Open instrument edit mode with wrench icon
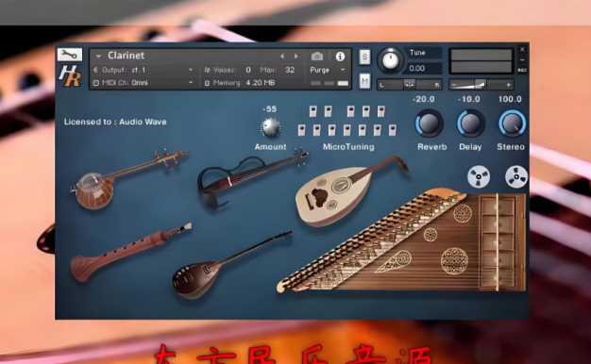The image size is (591, 364). (x=70, y=55)
